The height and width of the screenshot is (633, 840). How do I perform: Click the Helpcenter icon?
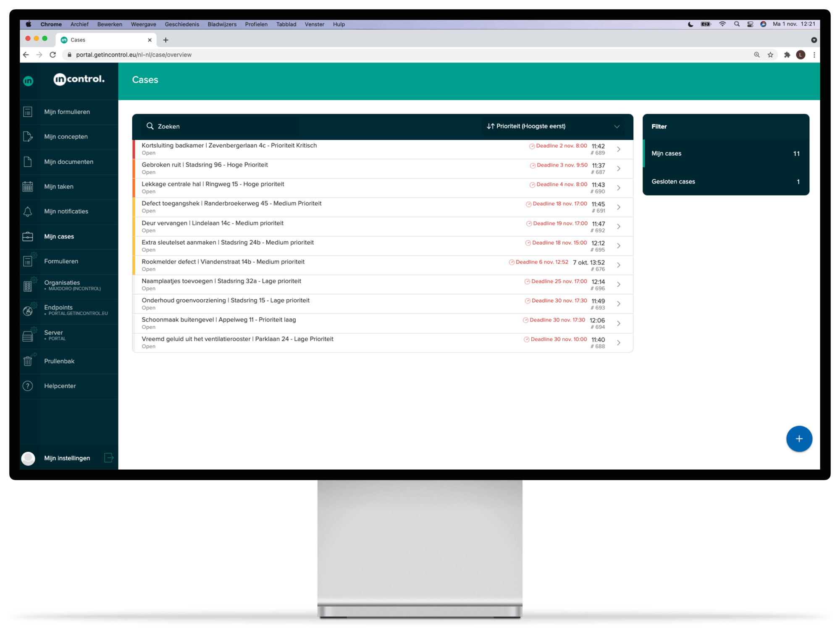tap(28, 386)
